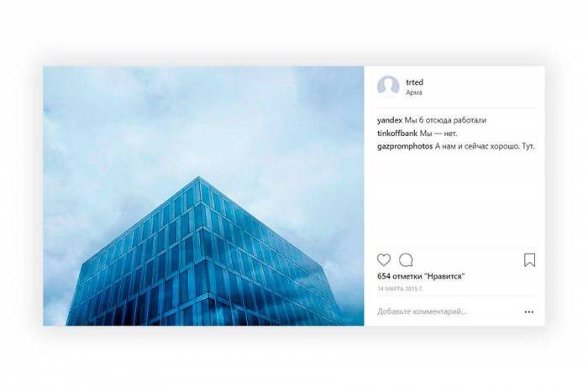Click the blue glass building in photo
The height and width of the screenshot is (392, 588).
pyautogui.click(x=202, y=259)
